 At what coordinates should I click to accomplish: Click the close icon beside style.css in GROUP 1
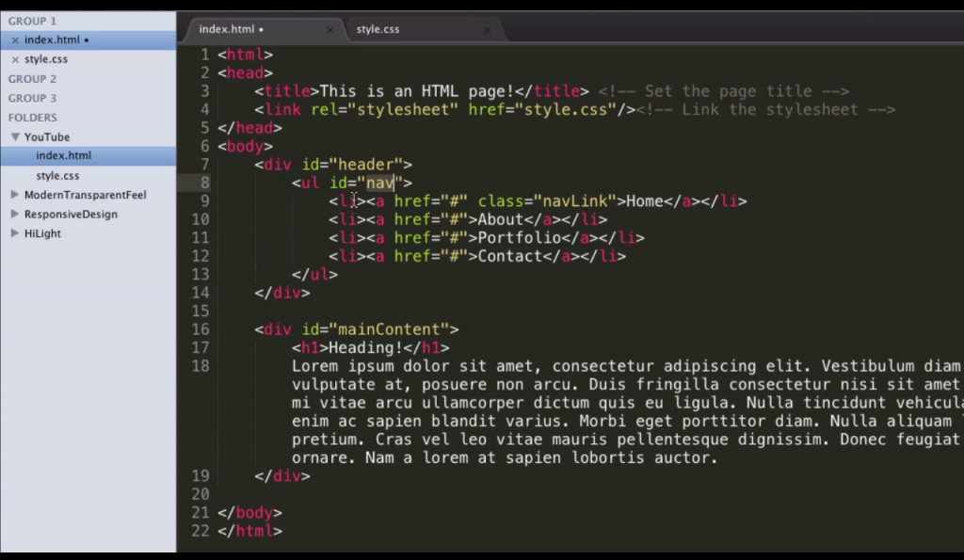point(15,58)
